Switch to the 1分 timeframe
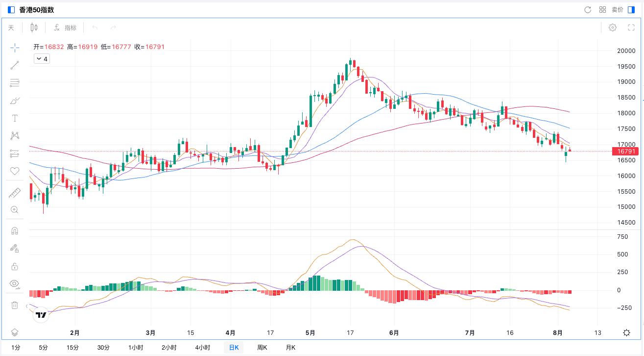The width and height of the screenshot is (644, 356). click(15, 348)
